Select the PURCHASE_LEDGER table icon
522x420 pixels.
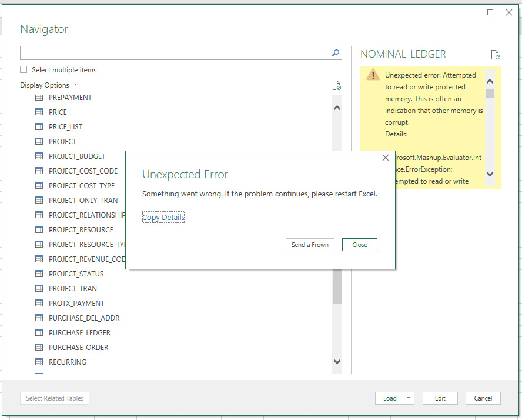(x=39, y=332)
